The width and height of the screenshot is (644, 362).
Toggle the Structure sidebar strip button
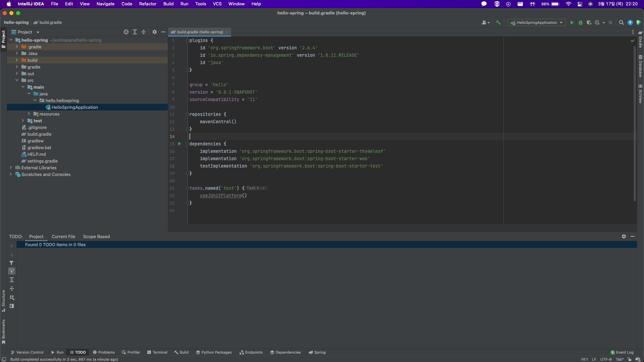pyautogui.click(x=3, y=301)
